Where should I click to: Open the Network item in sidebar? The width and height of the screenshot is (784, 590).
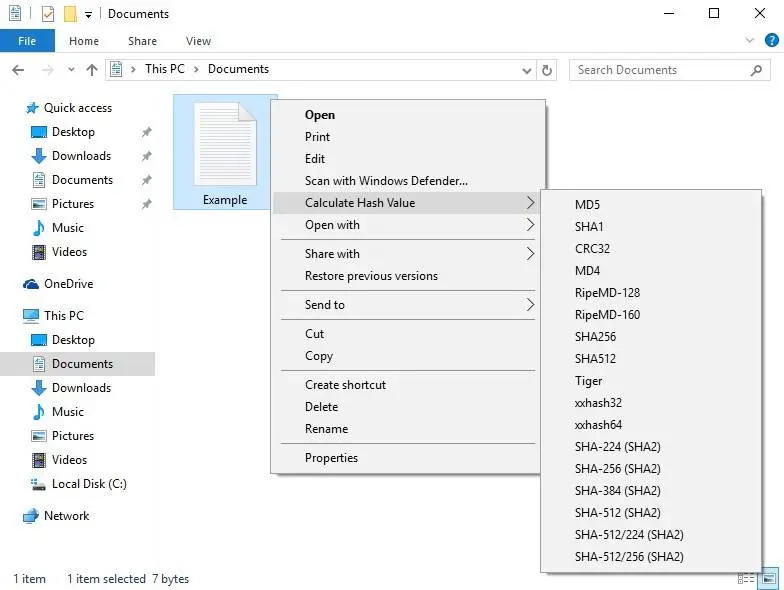66,516
